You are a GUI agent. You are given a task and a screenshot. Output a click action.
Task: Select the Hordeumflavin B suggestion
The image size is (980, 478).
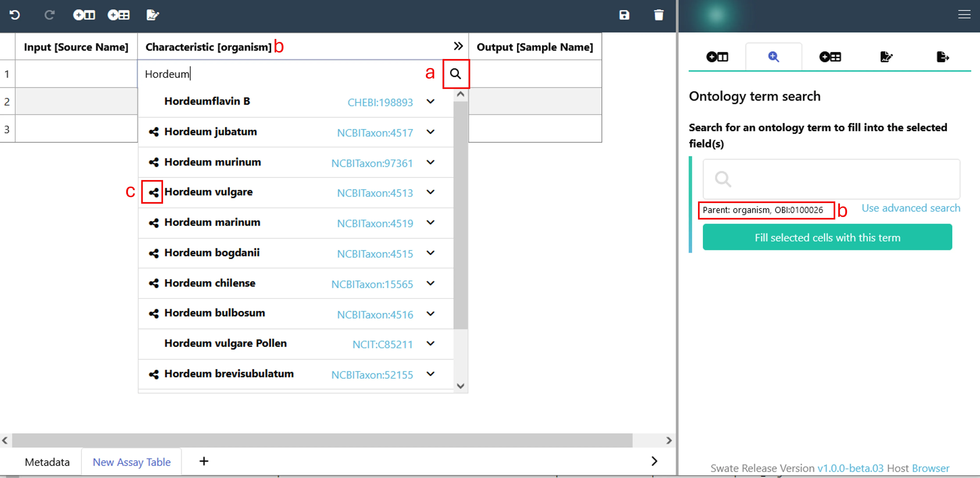click(296, 102)
